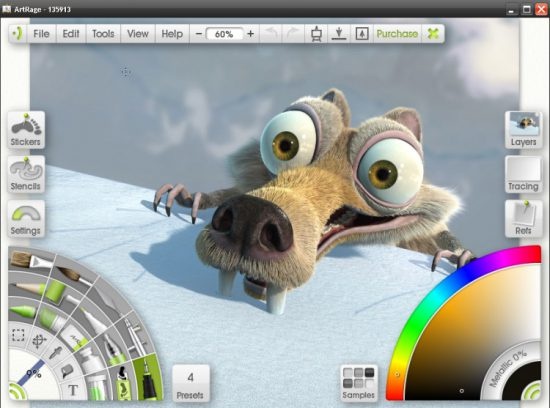Open the Refs panel
Screen dimensions: 550x408
click(x=523, y=219)
